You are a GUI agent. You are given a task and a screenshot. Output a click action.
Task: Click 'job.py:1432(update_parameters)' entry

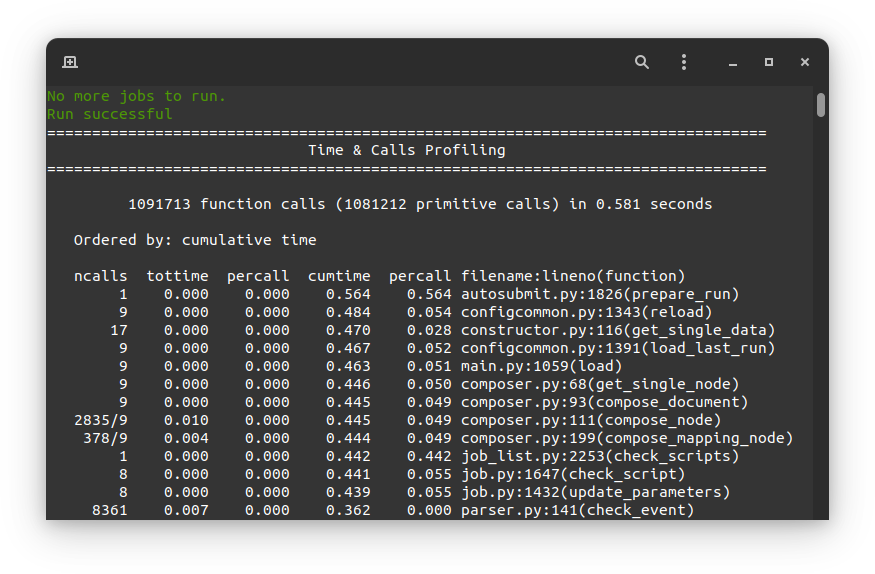tap(595, 492)
